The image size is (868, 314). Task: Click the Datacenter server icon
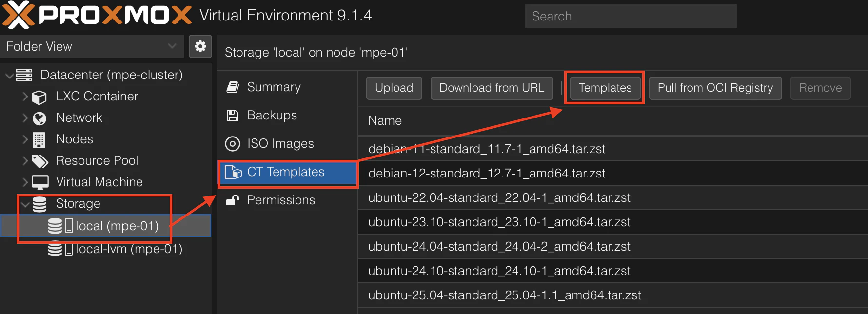(24, 75)
